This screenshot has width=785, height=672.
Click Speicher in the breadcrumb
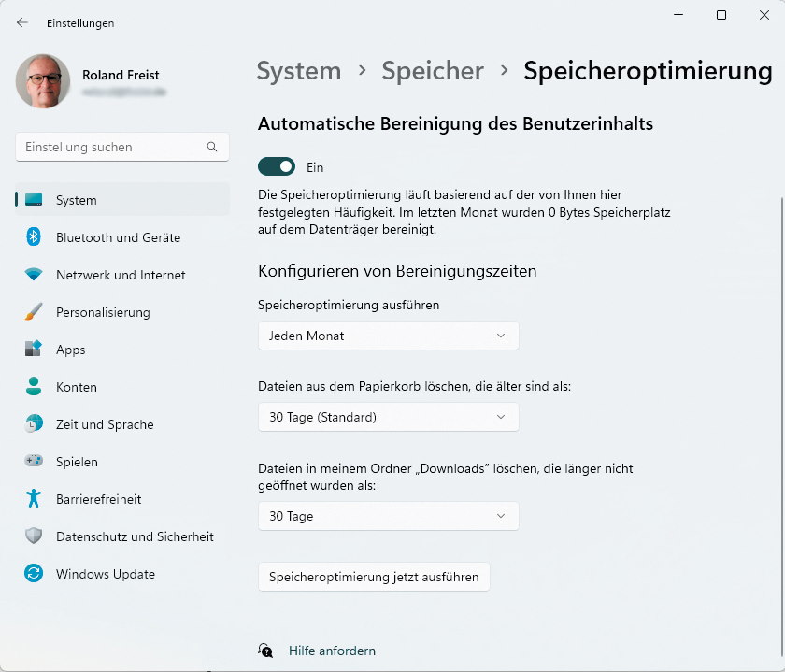tap(433, 71)
